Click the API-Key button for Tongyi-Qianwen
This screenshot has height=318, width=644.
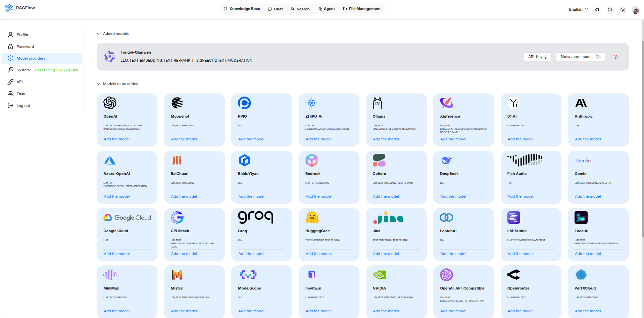(538, 57)
